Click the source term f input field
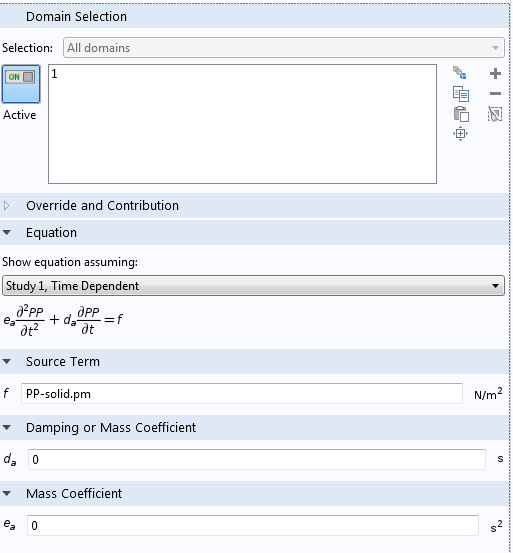Screen dimensions: 513x553 (x=242, y=394)
